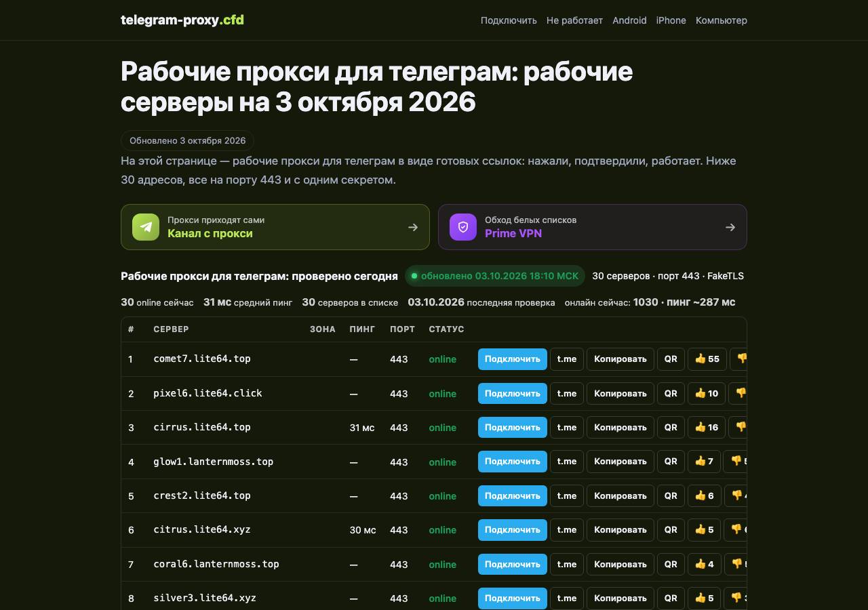The height and width of the screenshot is (610, 868).
Task: Upvote the comet7.lite64.top server
Action: click(707, 359)
